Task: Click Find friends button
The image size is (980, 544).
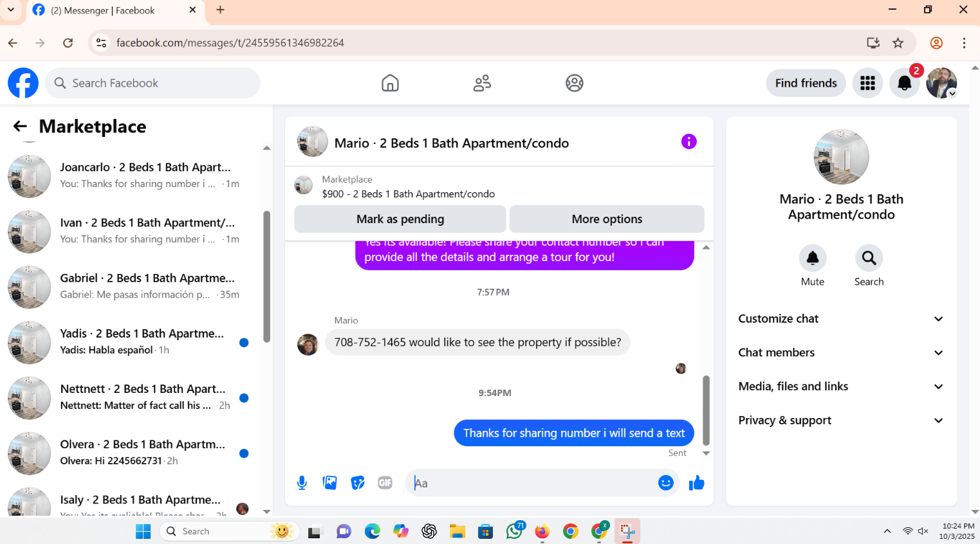Action: tap(806, 83)
